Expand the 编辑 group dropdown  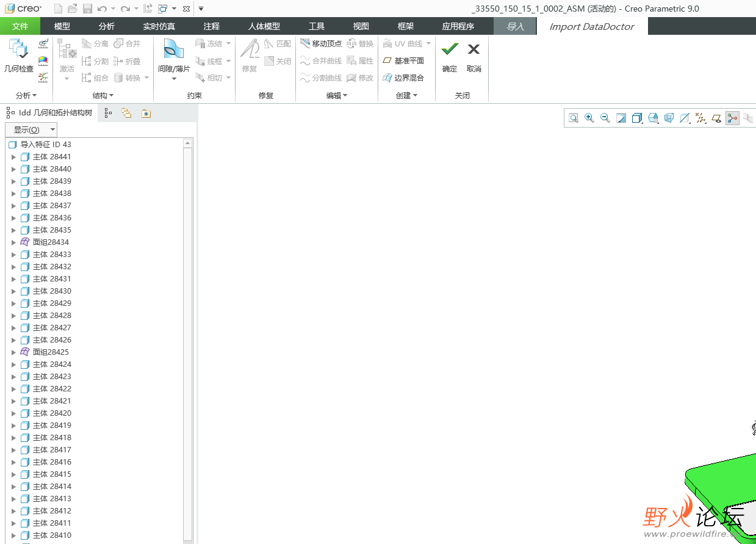(x=337, y=95)
